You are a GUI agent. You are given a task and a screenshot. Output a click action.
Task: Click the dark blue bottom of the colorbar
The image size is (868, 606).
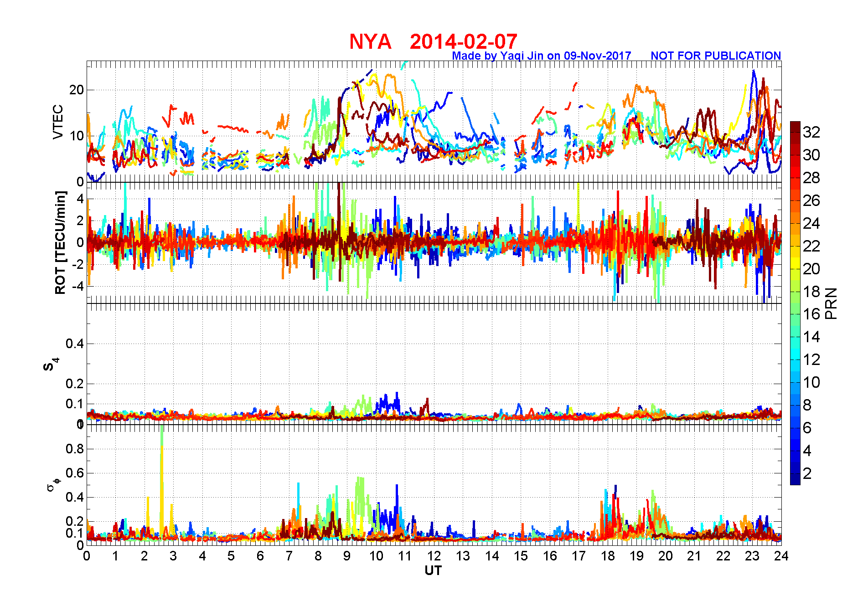(795, 479)
